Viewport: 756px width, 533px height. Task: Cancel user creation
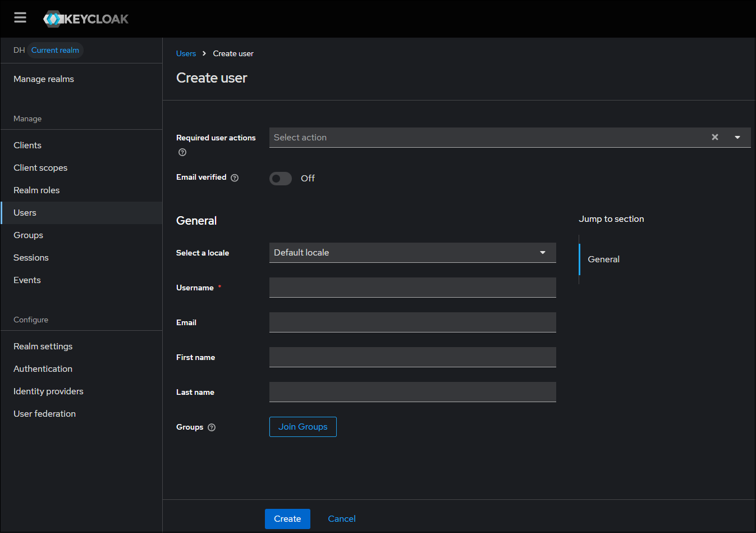coord(342,519)
